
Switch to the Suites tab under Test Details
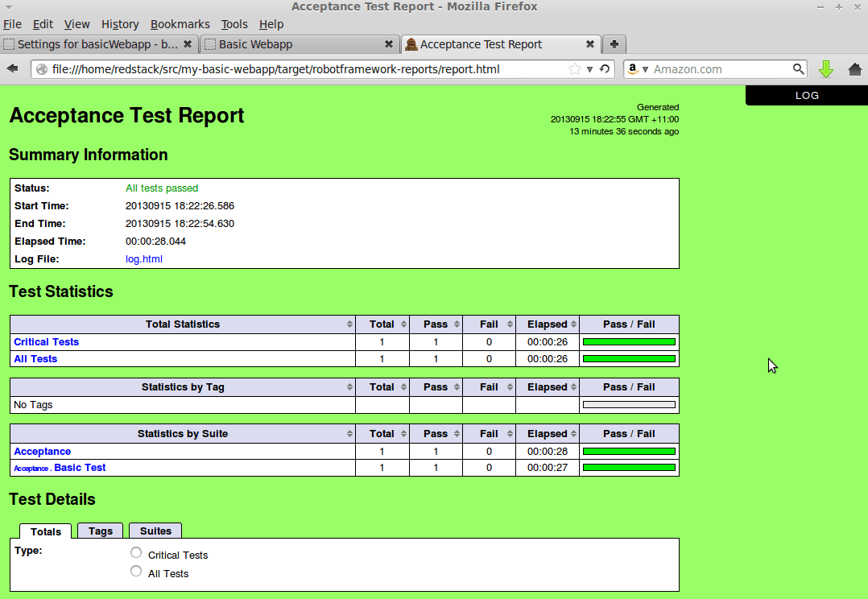click(x=155, y=531)
